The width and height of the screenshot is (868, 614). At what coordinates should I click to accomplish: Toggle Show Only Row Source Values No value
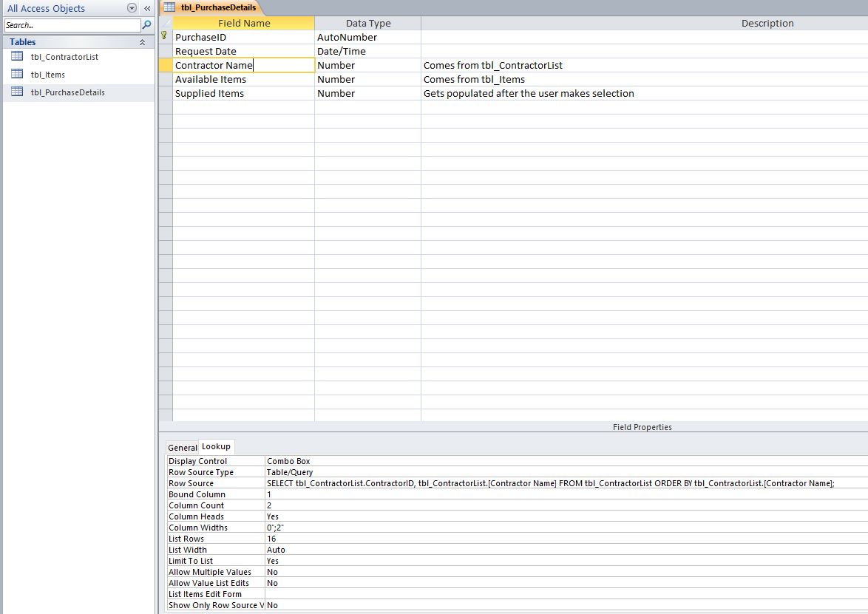[566, 604]
